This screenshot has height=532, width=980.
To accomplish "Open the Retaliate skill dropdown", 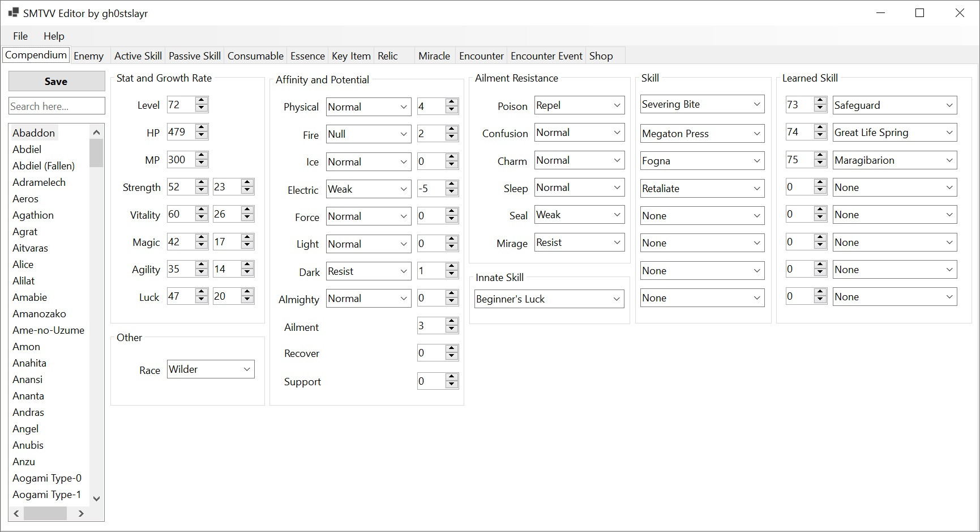I will click(x=702, y=188).
